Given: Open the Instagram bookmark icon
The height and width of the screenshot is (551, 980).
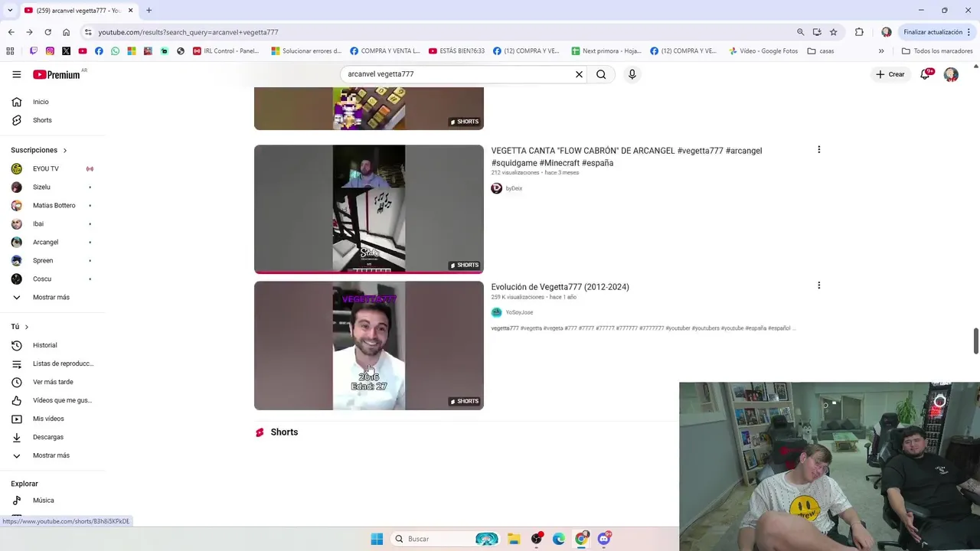Looking at the screenshot, I should coord(50,51).
